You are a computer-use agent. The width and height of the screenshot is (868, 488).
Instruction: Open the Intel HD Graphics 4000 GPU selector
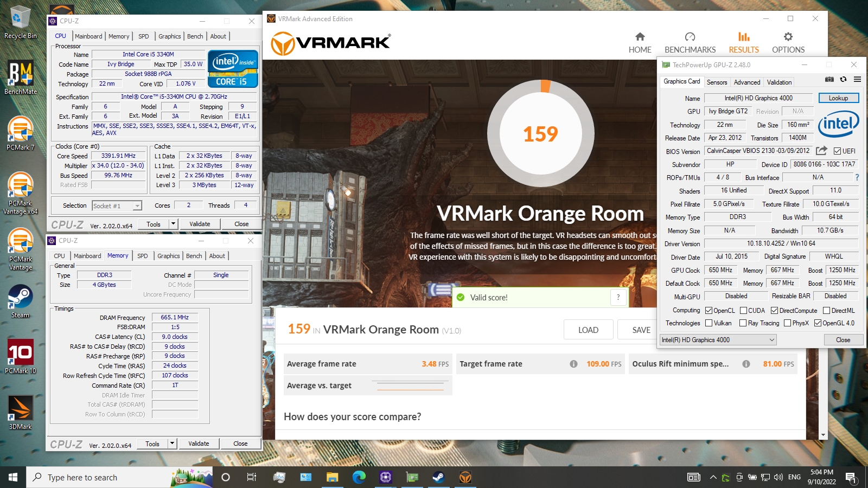click(x=718, y=340)
